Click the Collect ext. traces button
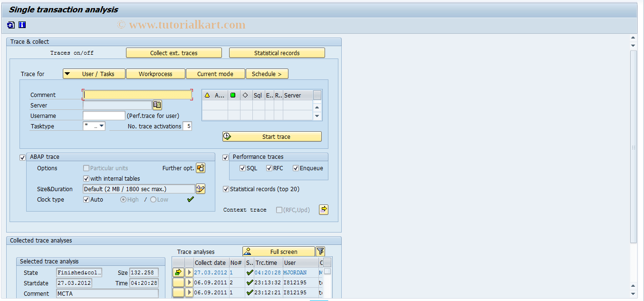644x301 pixels. click(173, 52)
